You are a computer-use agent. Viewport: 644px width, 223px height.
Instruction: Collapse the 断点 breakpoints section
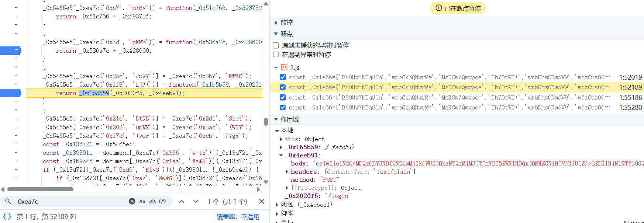pos(276,34)
